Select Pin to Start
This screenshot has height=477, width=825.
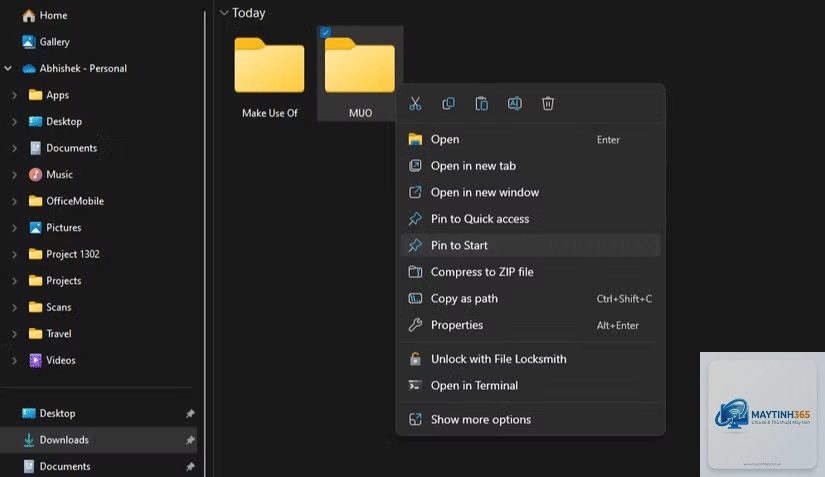coord(530,245)
